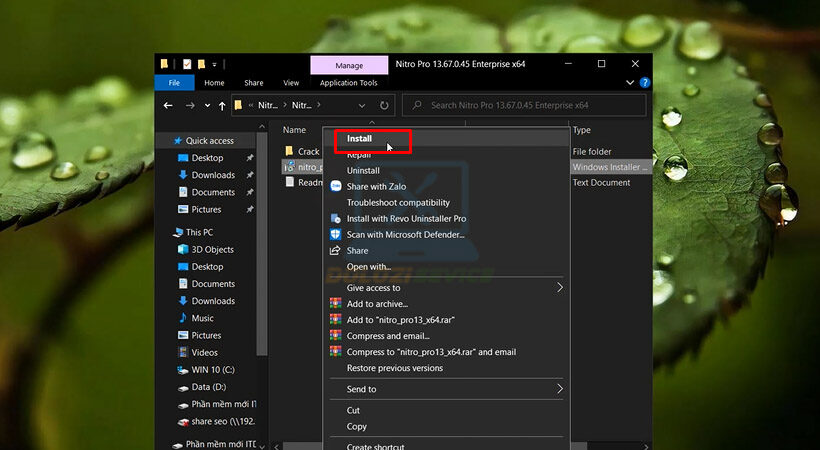Image resolution: width=820 pixels, height=450 pixels.
Task: Click the Refresh icon in the address bar
Action: (x=384, y=105)
